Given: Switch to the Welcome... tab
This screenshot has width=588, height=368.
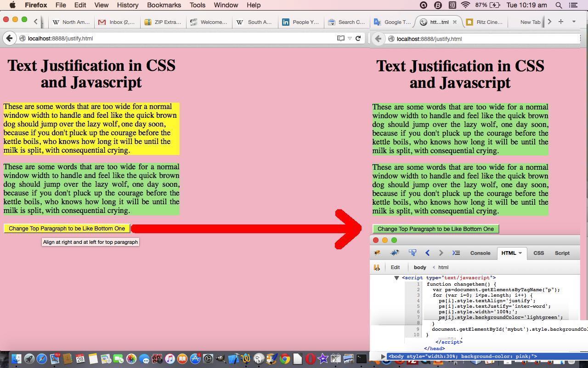Looking at the screenshot, I should 209,22.
